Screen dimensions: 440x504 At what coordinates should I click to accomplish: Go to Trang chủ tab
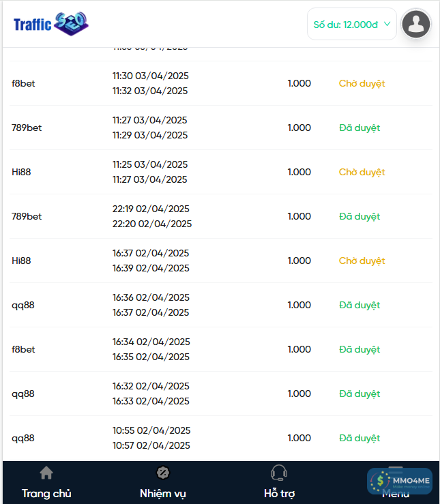tap(46, 493)
